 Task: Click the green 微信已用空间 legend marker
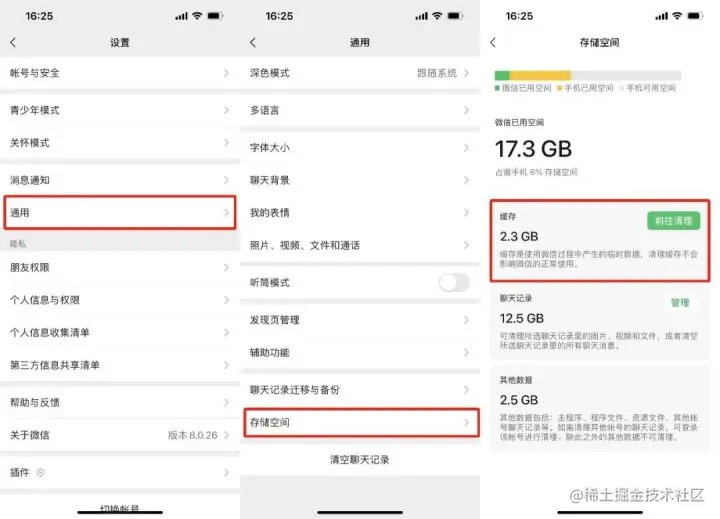click(x=497, y=88)
